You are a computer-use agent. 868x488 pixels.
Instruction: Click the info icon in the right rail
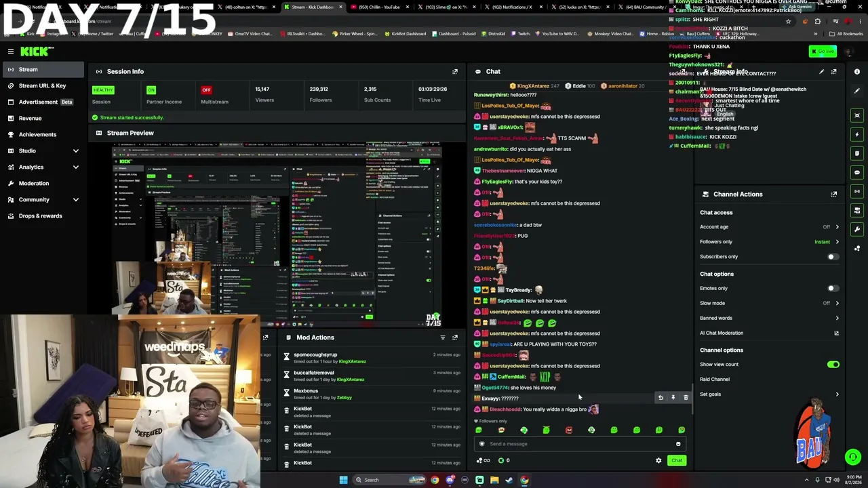coord(857,72)
